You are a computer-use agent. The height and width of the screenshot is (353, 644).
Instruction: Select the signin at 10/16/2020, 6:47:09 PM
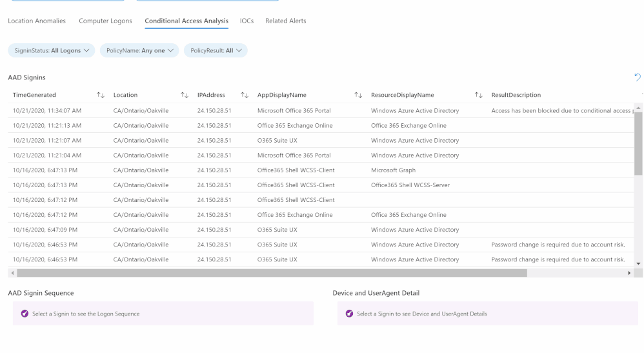click(x=321, y=230)
